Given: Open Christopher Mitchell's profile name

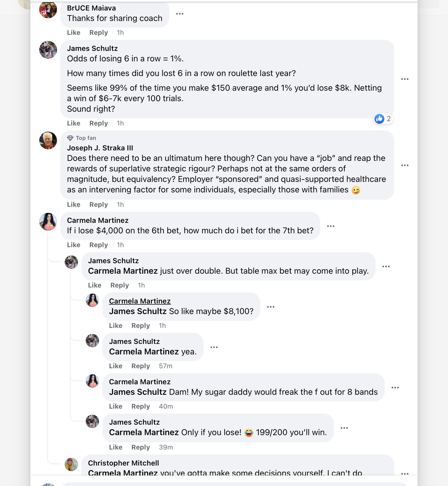Looking at the screenshot, I should coord(123,463).
